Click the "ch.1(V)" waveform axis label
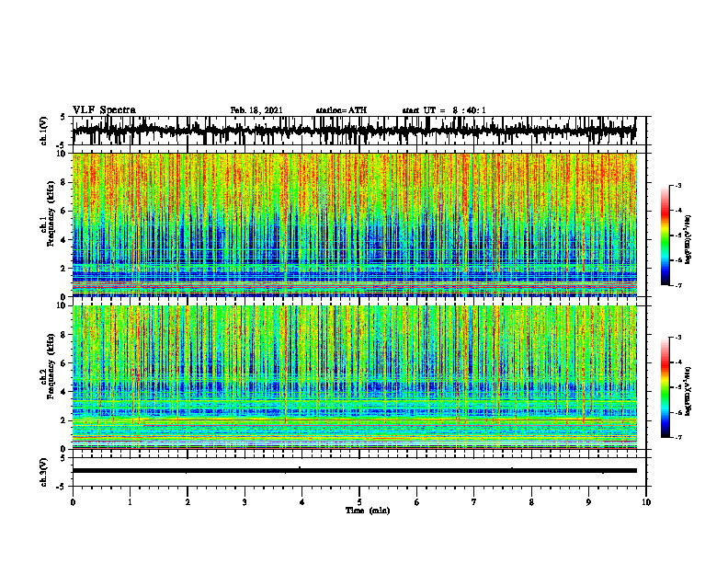Image resolution: width=728 pixels, height=563 pixels. 44,131
